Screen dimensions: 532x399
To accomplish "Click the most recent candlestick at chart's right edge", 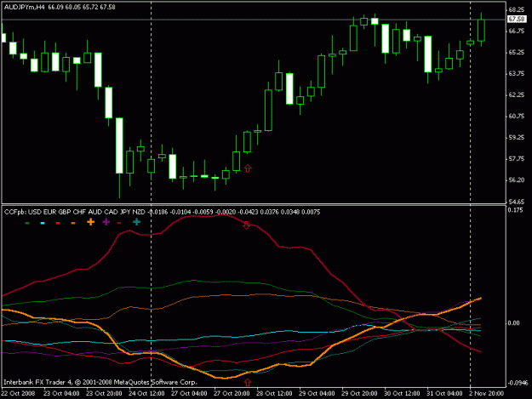I will 481,30.
